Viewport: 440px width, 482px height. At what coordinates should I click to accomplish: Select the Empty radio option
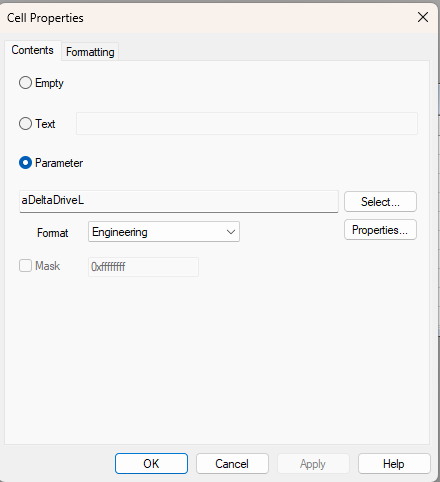click(x=25, y=83)
